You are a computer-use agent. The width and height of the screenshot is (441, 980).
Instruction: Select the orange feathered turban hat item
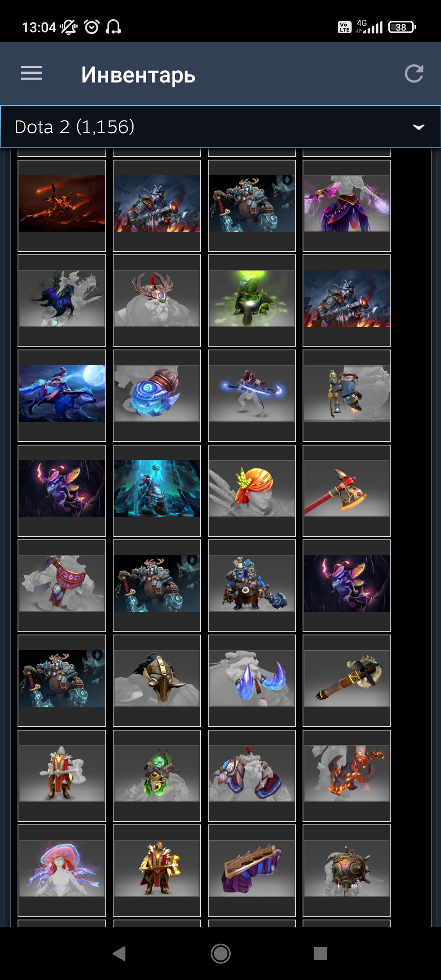click(252, 490)
